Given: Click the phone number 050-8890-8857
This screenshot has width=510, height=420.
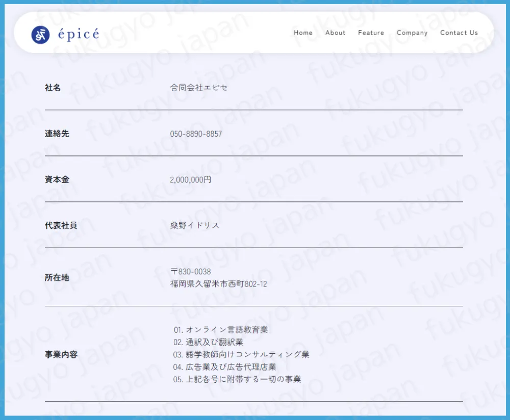Looking at the screenshot, I should pos(196,134).
